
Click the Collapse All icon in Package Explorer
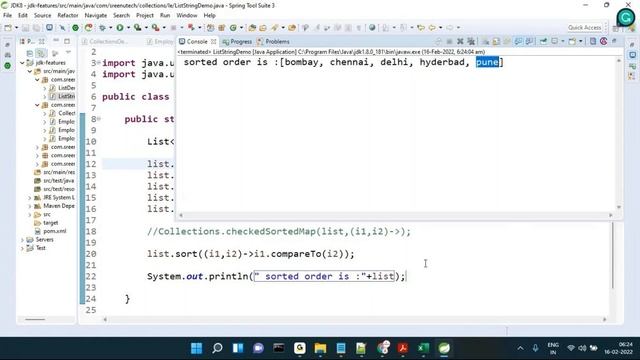click(x=30, y=53)
